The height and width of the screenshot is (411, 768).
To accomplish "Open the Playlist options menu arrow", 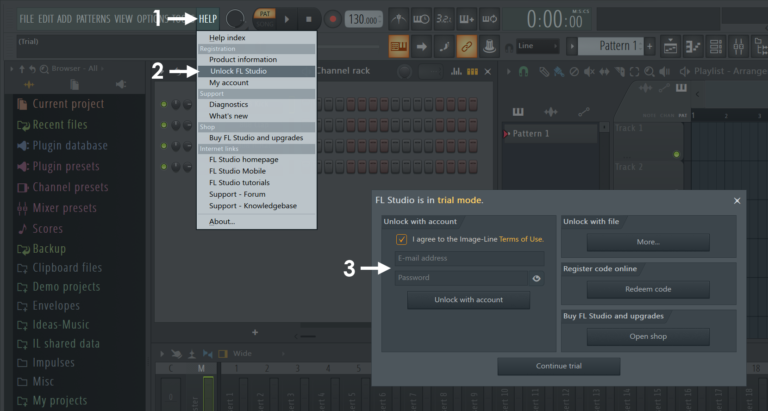I will tap(508, 72).
